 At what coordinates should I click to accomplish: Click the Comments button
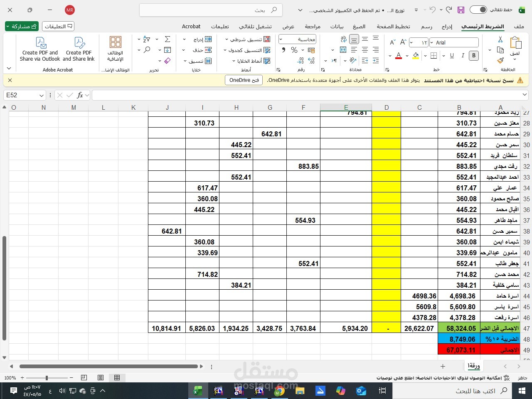(58, 27)
